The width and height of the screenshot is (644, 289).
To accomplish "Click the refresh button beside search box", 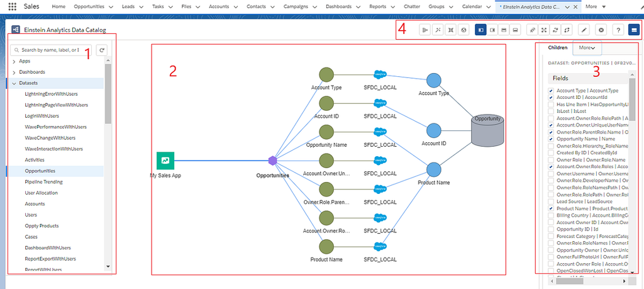I will click(102, 50).
